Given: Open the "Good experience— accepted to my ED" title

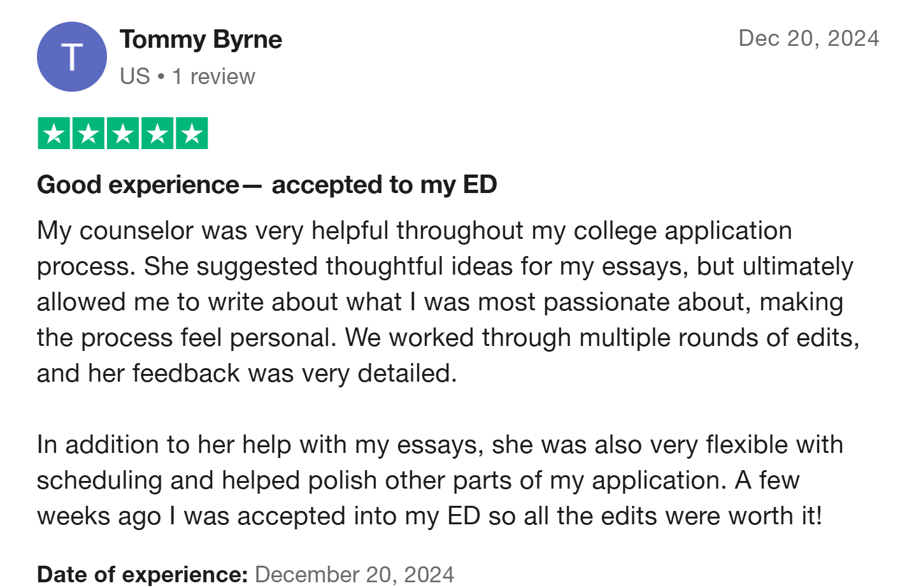Looking at the screenshot, I should (267, 185).
